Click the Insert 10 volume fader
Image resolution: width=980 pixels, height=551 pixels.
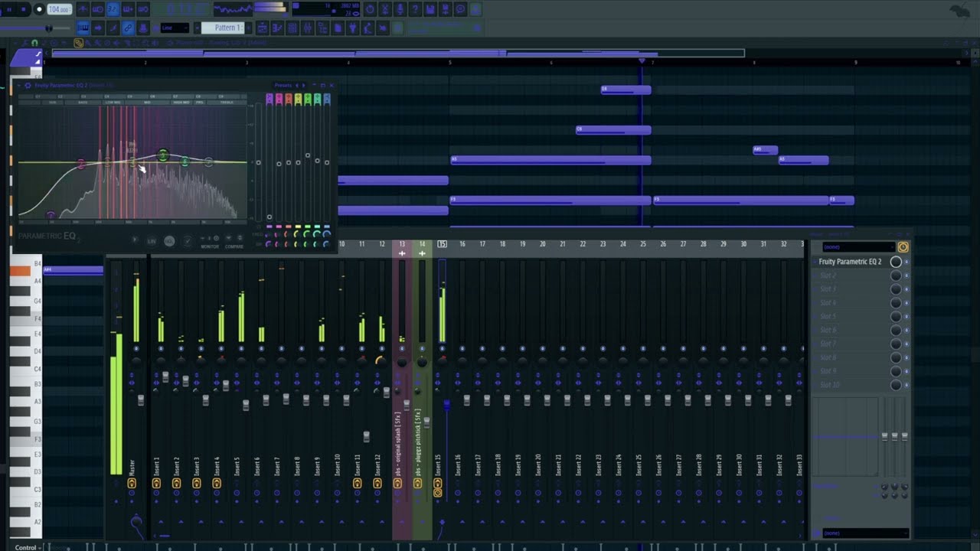coord(346,399)
